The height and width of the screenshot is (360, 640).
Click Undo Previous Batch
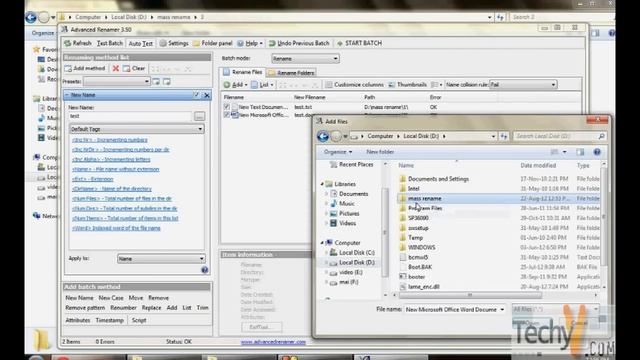[299, 43]
